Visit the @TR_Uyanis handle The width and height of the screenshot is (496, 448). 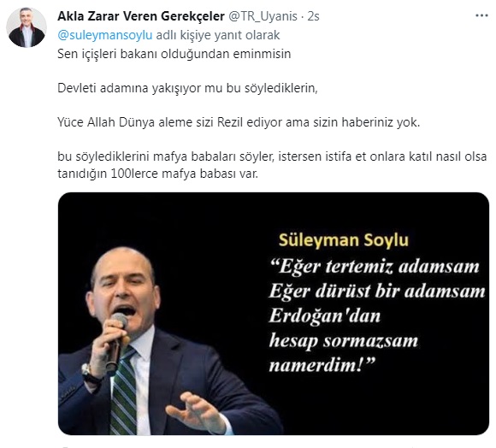[263, 16]
